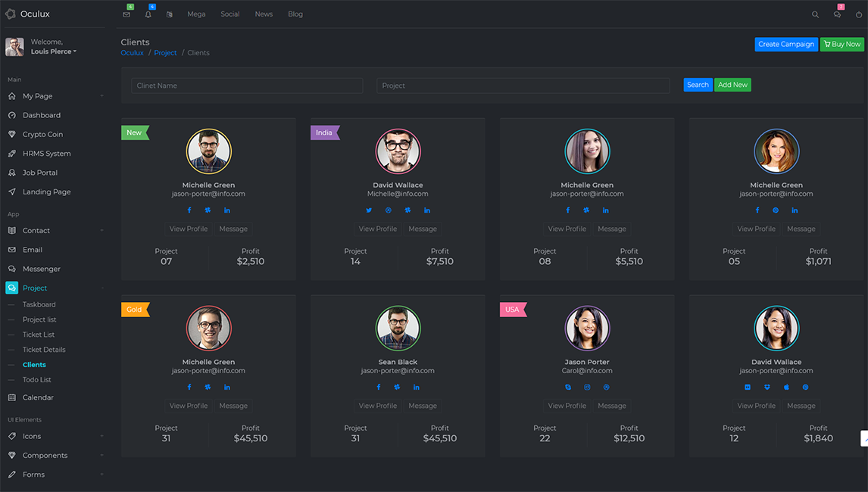868x492 pixels.
Task: Select Ticket List in sidebar submenu
Action: [x=39, y=335]
